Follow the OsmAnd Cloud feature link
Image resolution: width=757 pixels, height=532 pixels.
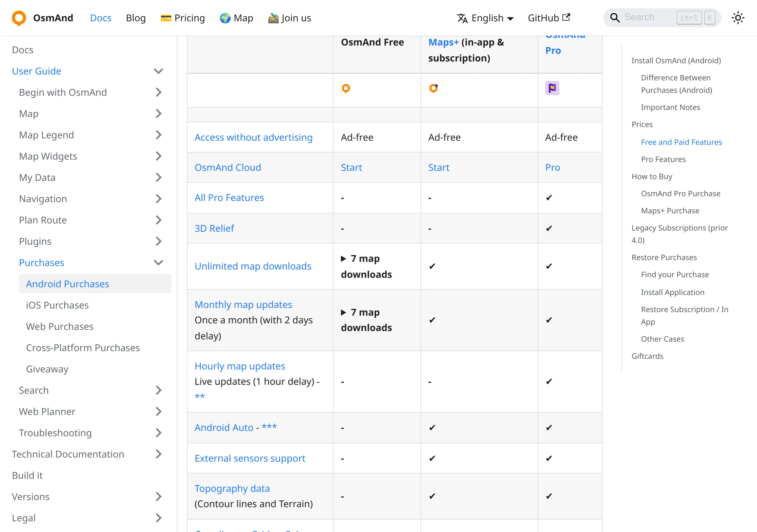point(228,168)
